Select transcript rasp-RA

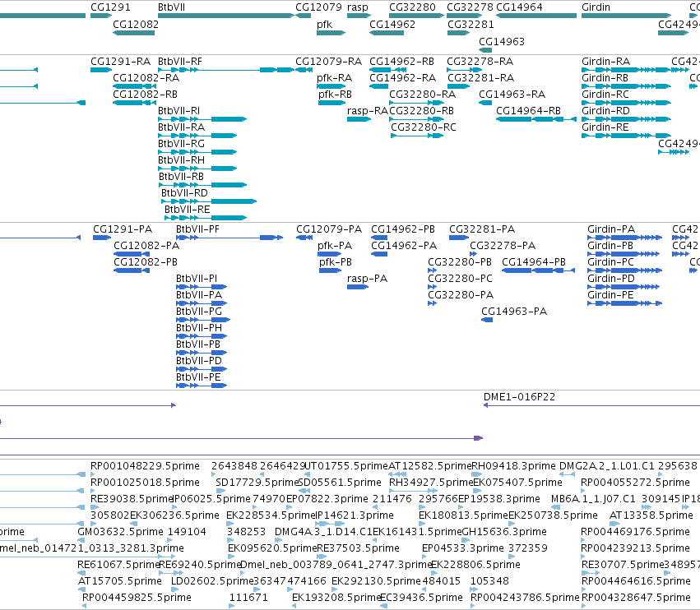click(368, 111)
